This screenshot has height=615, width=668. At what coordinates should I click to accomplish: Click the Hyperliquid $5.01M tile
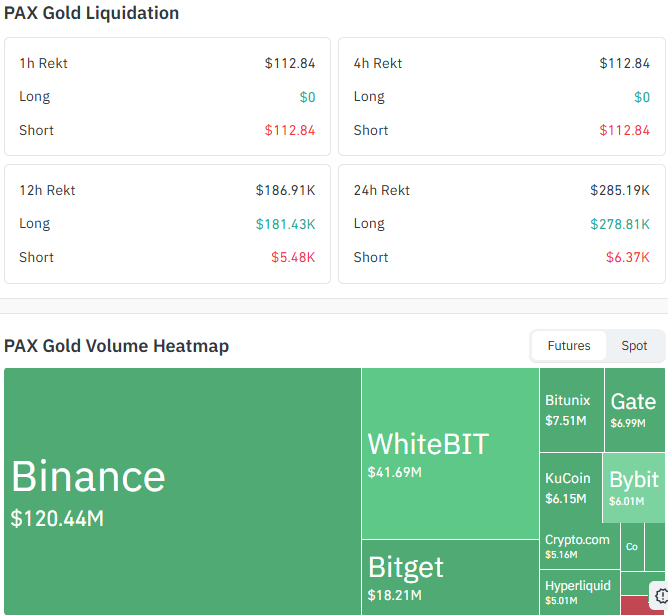(x=580, y=592)
